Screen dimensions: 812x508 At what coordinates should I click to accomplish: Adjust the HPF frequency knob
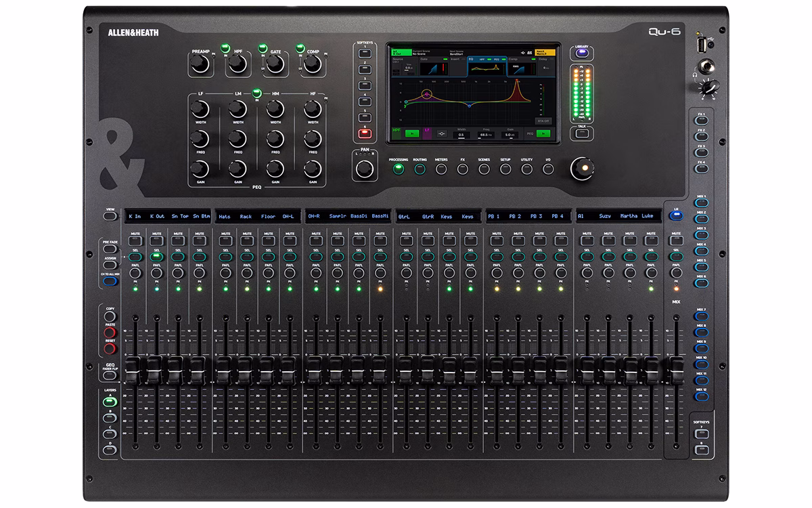tap(236, 64)
